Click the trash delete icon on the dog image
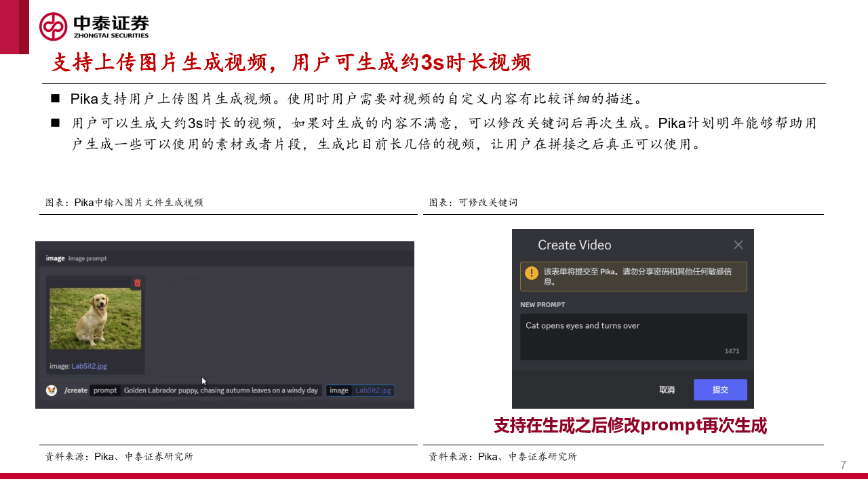 [137, 283]
